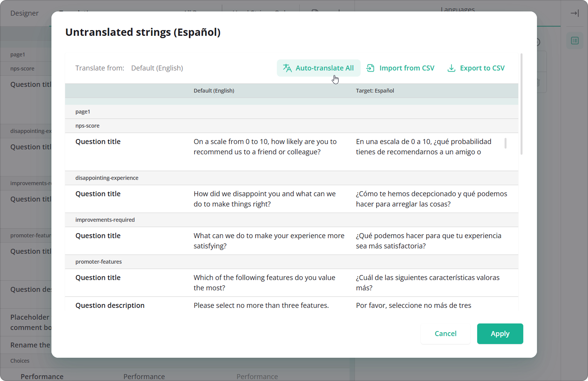Cancel the untranslated strings dialog
The width and height of the screenshot is (588, 381).
tap(445, 334)
